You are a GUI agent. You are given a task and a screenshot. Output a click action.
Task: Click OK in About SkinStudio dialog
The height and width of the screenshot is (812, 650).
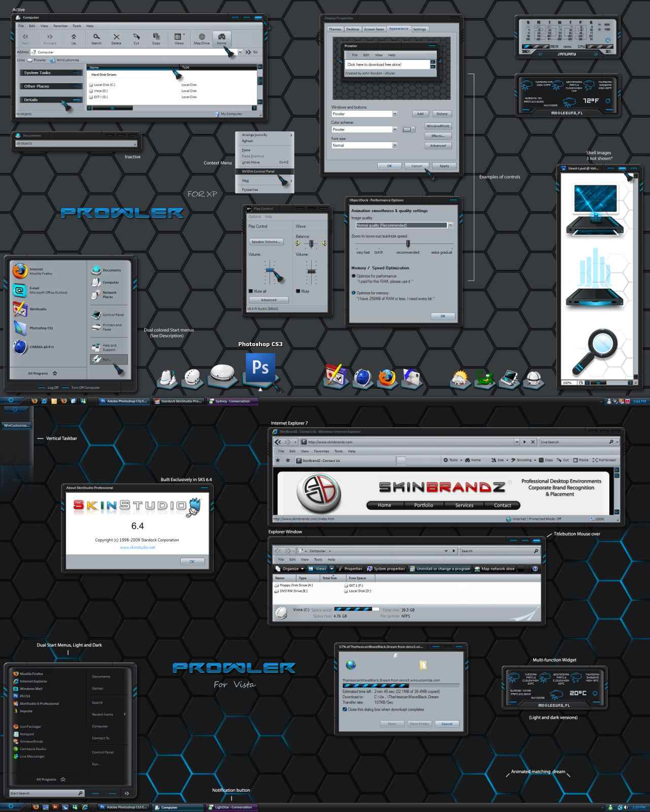point(192,562)
